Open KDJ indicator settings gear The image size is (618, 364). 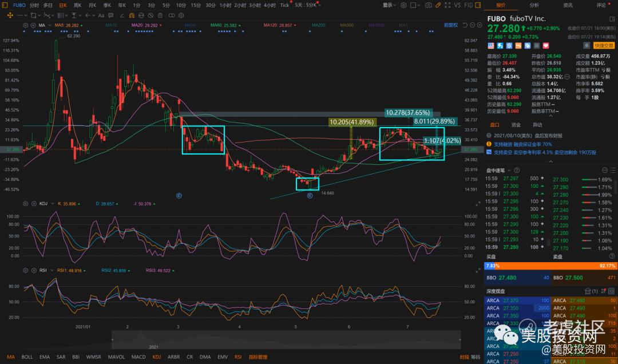(26, 204)
